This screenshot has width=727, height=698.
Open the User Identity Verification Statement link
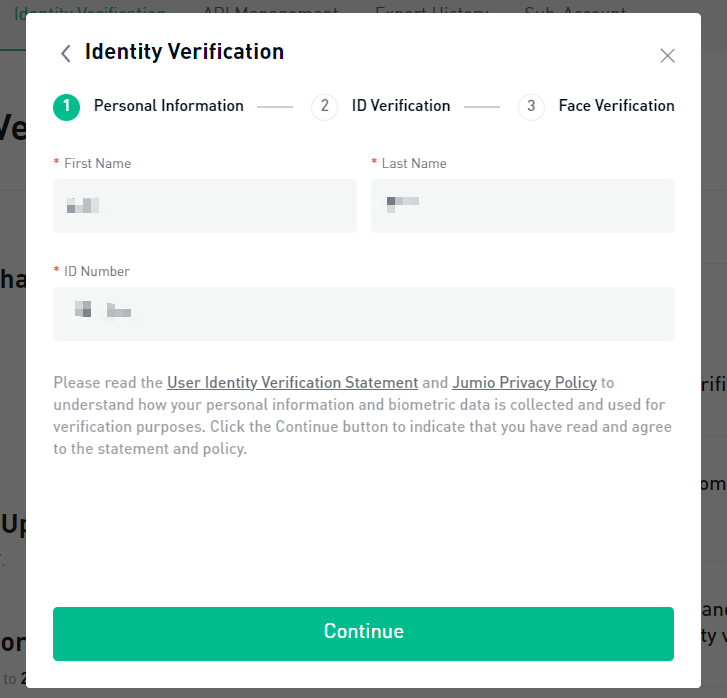point(293,383)
